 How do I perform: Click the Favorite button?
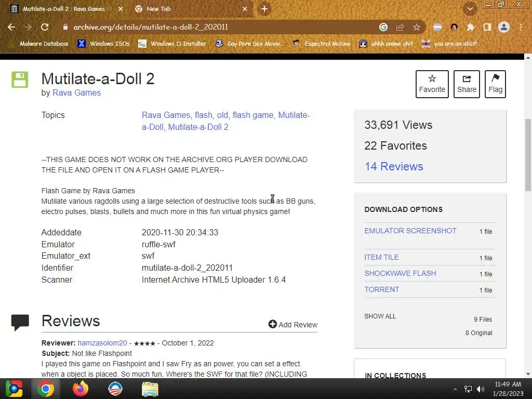432,84
